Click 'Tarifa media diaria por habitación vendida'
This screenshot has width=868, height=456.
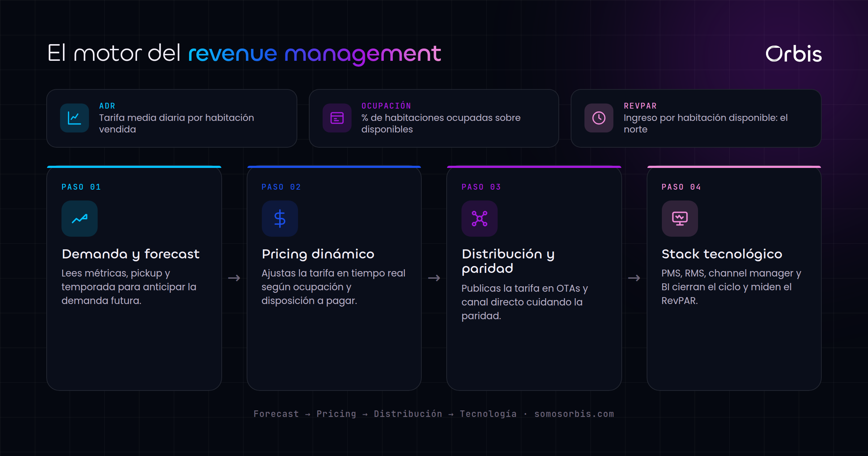tap(176, 123)
